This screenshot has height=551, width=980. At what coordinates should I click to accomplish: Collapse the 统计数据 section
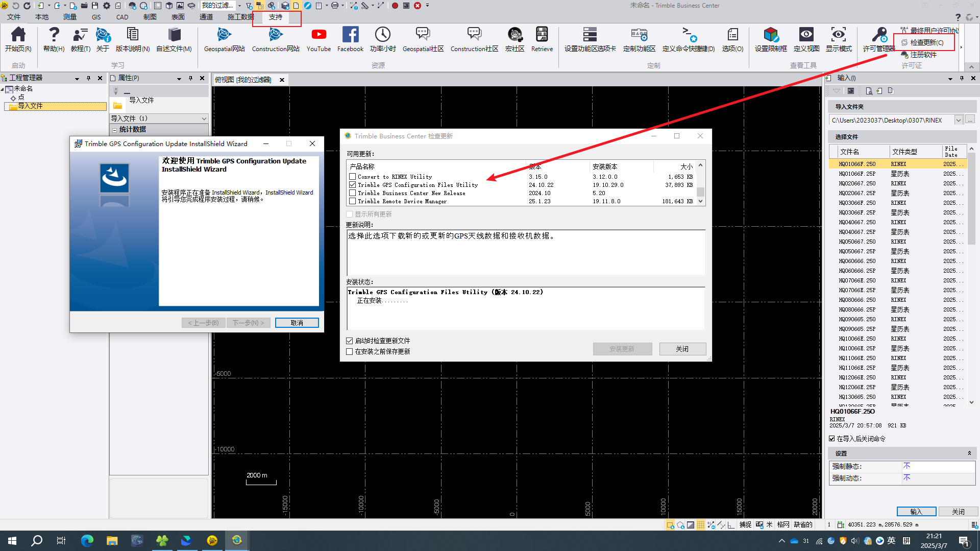pyautogui.click(x=115, y=130)
